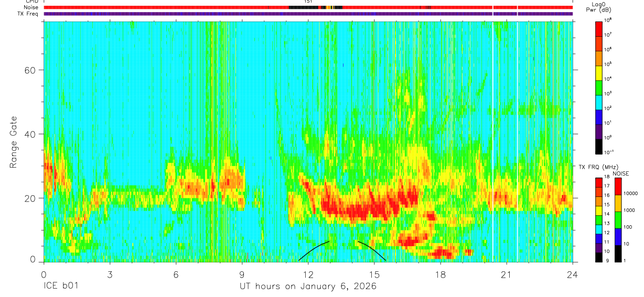Click the 10^-1 label on power scale

608,152
